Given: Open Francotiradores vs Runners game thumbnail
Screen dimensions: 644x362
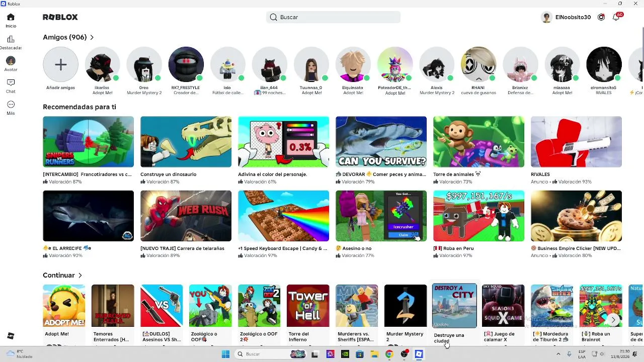Looking at the screenshot, I should coord(88,142).
